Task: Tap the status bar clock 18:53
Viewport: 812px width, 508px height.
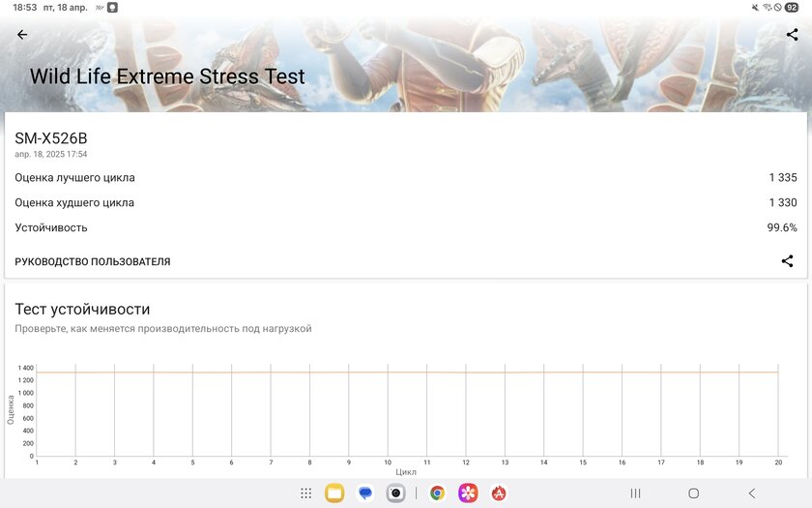Action: pos(25,8)
